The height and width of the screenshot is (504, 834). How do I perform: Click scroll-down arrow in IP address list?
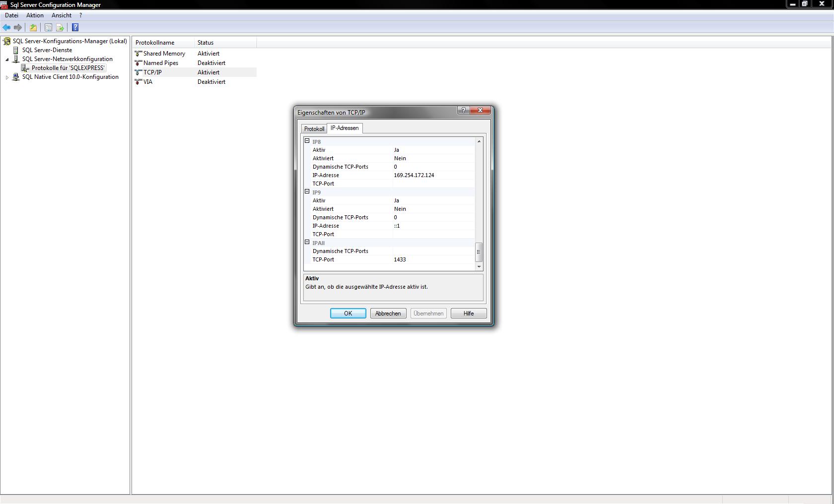pos(479,267)
